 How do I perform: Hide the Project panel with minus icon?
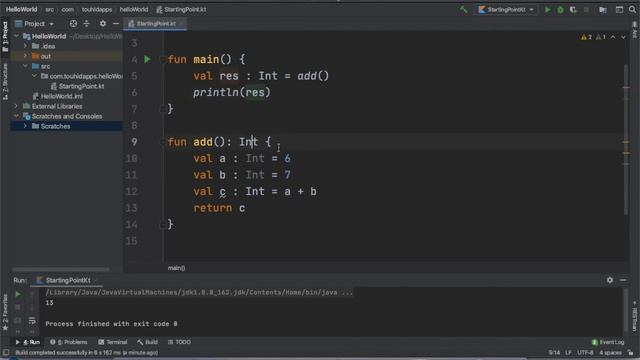click(116, 24)
